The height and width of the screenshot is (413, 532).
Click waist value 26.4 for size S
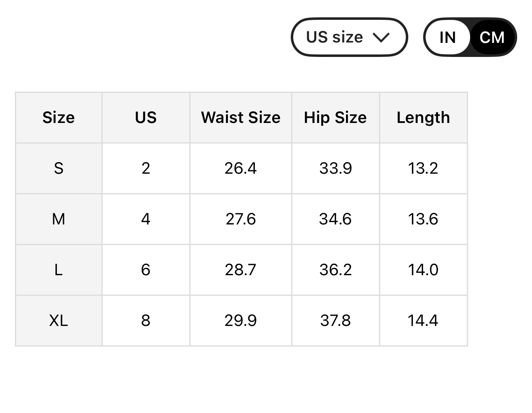pos(240,168)
